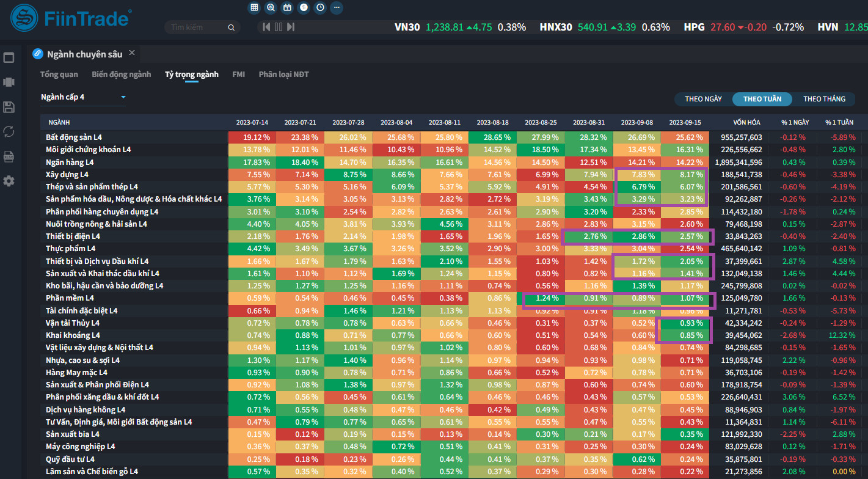868x479 pixels.
Task: Select the THEO TUẦN view option
Action: click(762, 99)
